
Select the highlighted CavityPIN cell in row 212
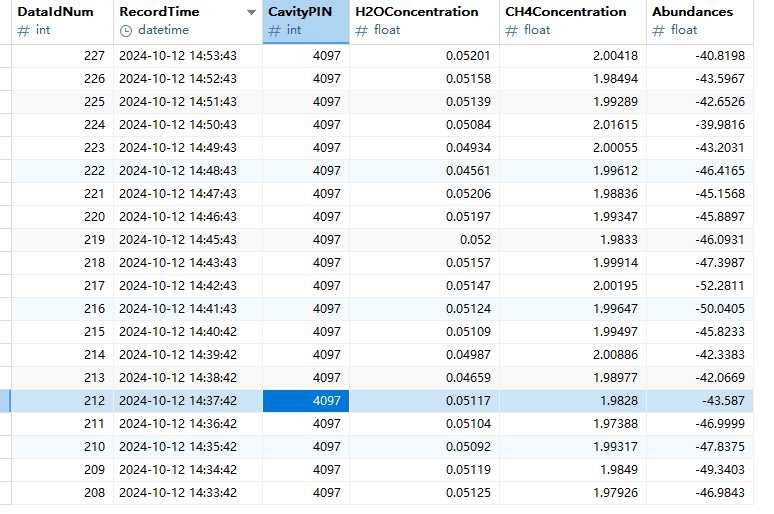[x=306, y=401]
